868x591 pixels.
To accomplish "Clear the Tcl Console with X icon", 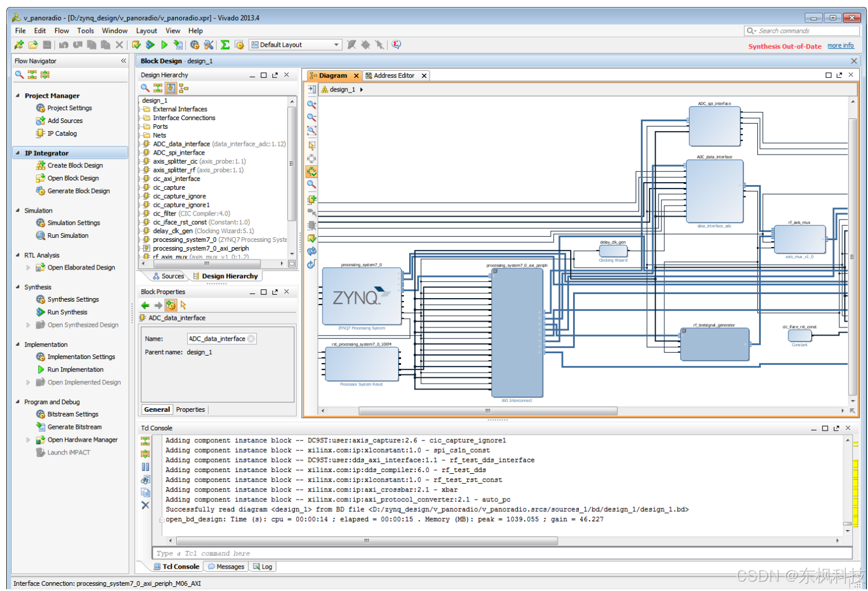I will click(145, 505).
